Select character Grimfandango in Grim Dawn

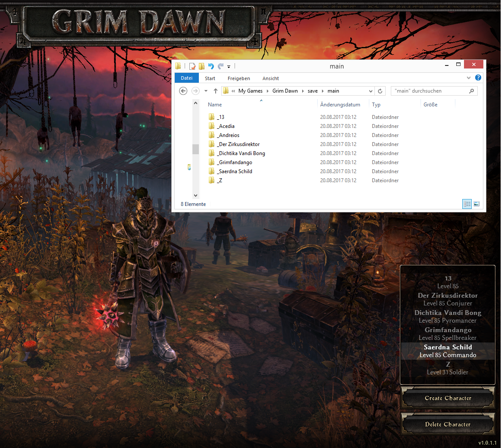tap(448, 334)
